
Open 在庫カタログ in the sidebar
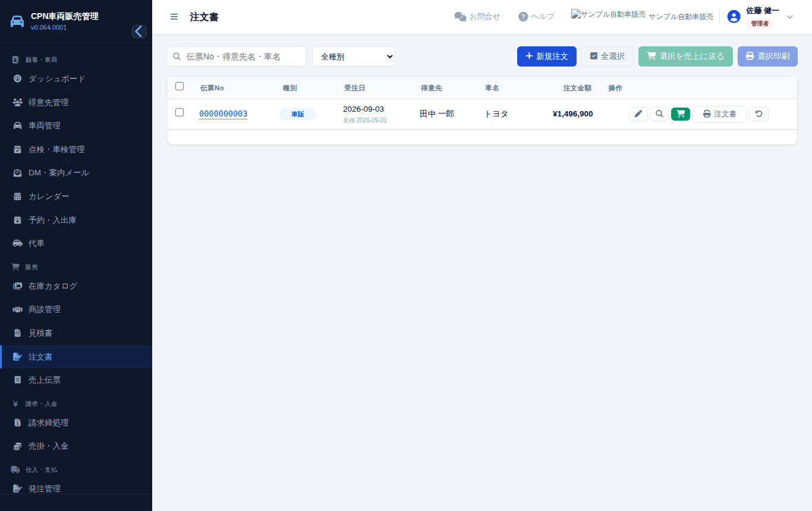[x=76, y=286]
